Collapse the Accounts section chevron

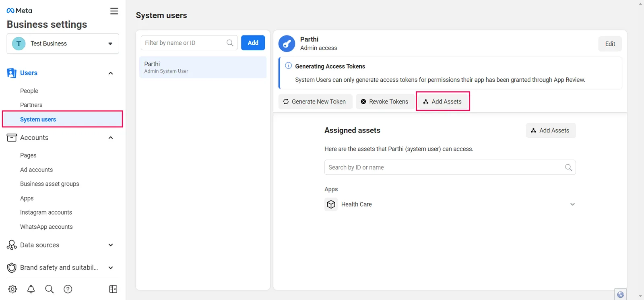click(111, 138)
